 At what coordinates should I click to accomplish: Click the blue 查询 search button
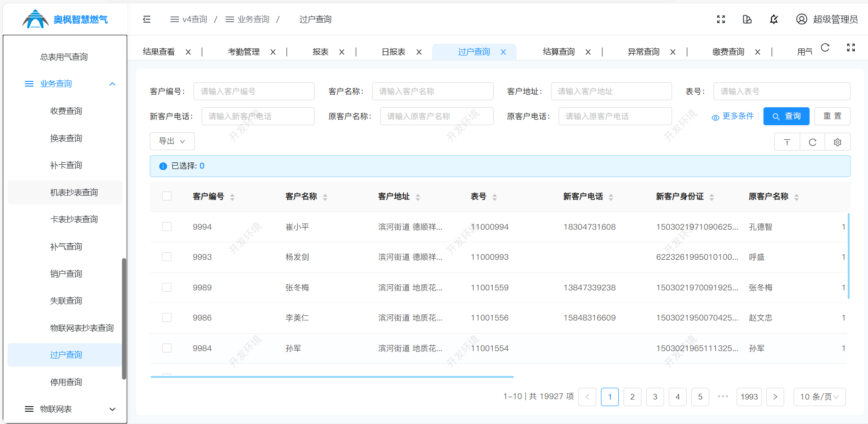pos(786,116)
